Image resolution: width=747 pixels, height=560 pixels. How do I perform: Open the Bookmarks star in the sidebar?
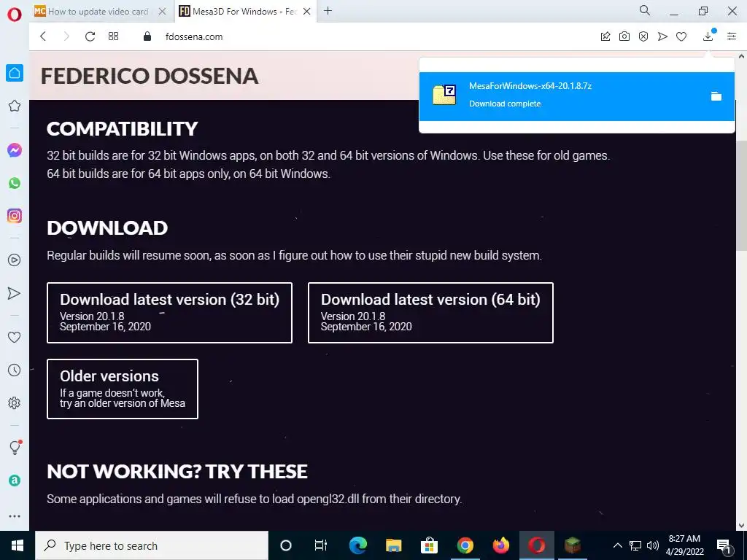coord(15,106)
